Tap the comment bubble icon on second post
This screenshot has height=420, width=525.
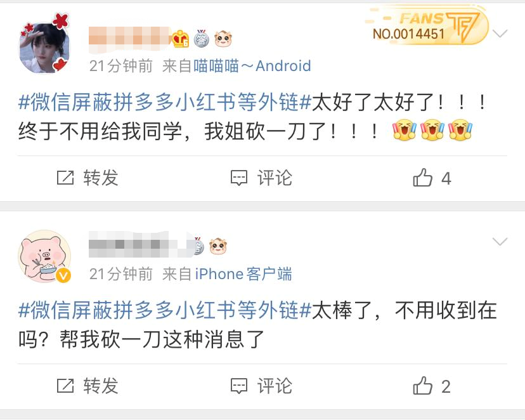(239, 386)
